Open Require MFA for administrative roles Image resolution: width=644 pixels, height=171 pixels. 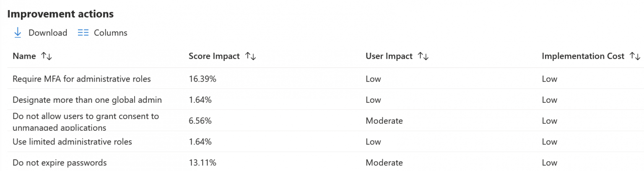[x=82, y=79]
